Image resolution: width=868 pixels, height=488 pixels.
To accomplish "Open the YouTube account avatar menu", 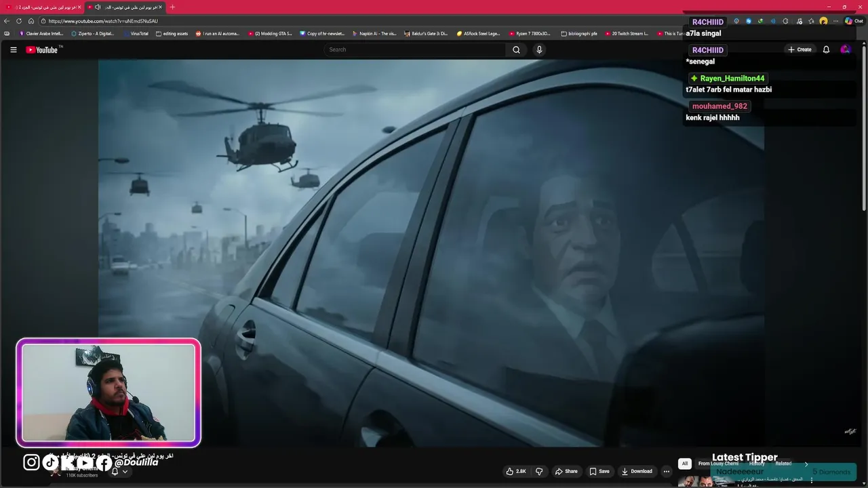I will (x=845, y=49).
